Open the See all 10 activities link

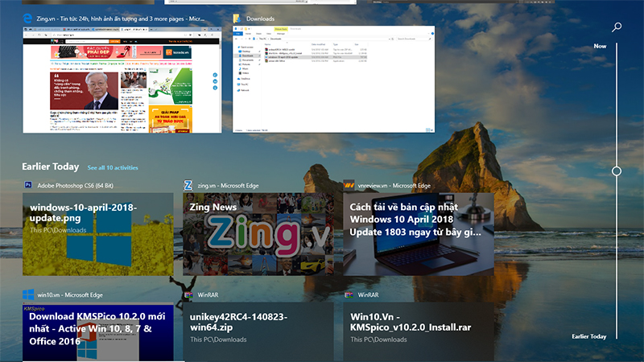(113, 168)
